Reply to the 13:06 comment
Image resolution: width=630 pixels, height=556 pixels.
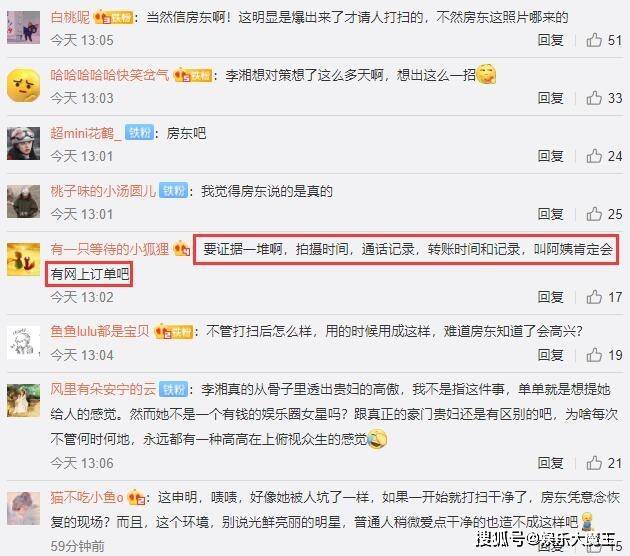click(550, 463)
